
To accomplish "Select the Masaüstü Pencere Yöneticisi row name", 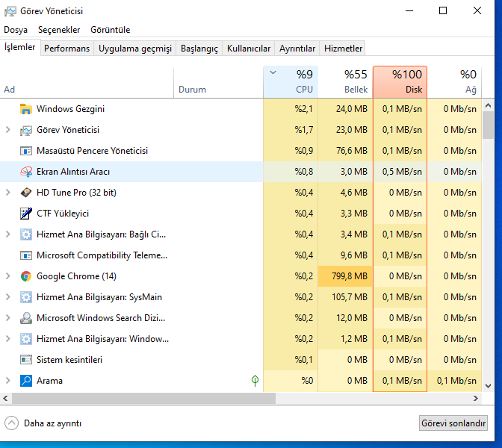I will coord(92,151).
